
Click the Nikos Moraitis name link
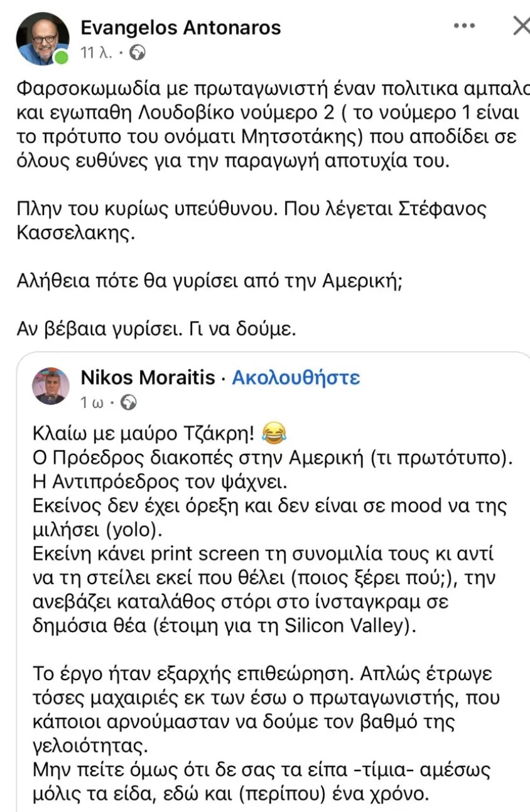148,378
